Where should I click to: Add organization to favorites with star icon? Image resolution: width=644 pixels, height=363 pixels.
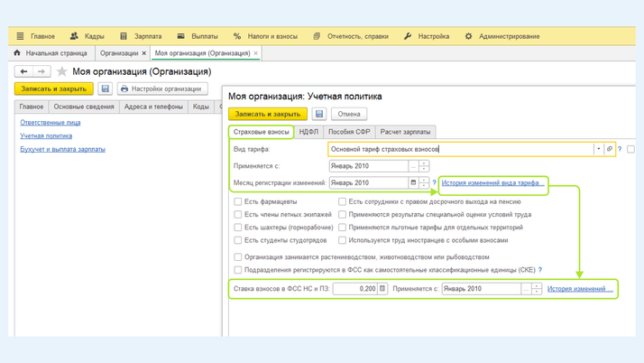point(62,71)
